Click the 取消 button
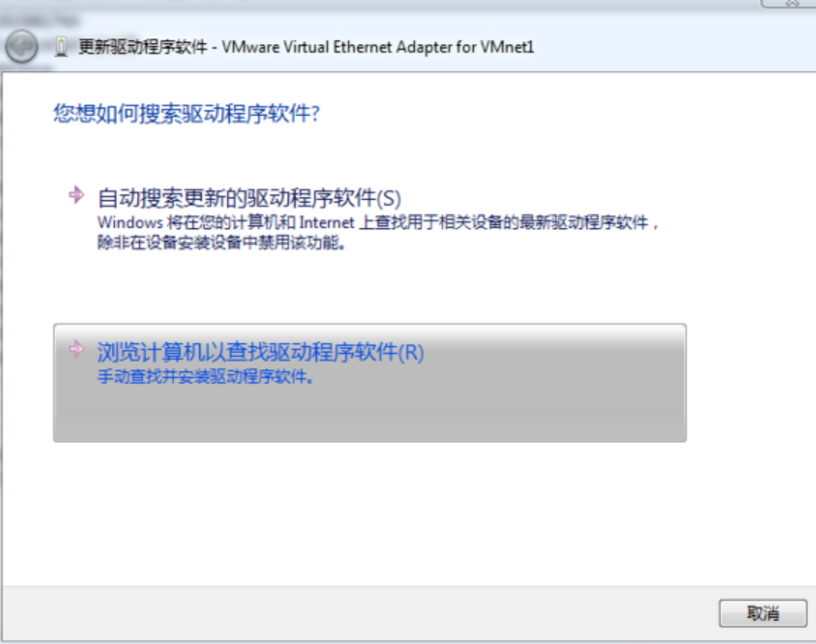This screenshot has height=644, width=816. tap(763, 613)
